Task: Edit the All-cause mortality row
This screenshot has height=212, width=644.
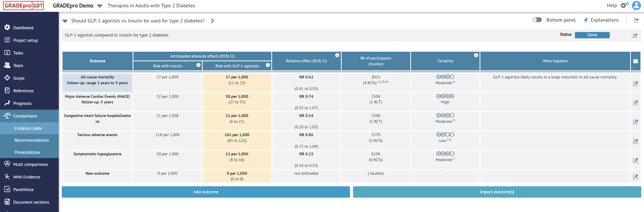Action: [x=635, y=83]
